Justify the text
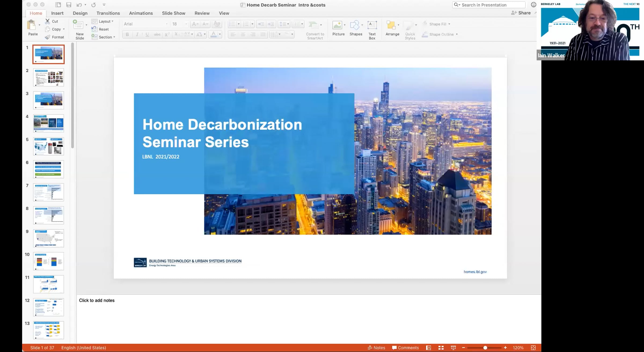This screenshot has width=644, height=352. [x=263, y=34]
